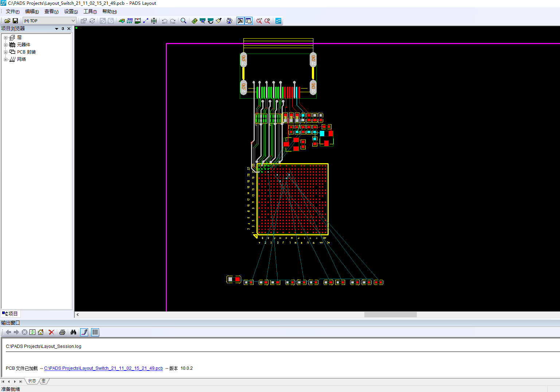The width and height of the screenshot is (560, 392).
Task: Click the output window Home icon
Action: tap(40, 332)
